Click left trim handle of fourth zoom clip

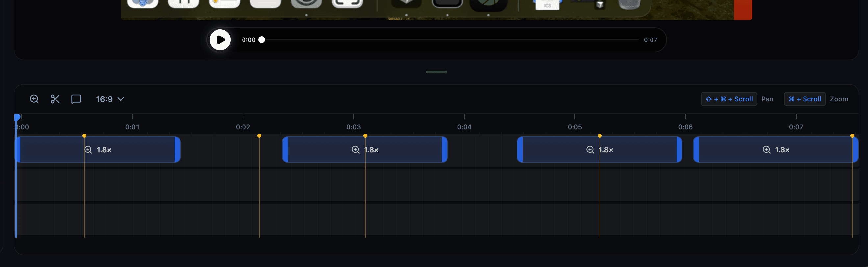click(696, 150)
